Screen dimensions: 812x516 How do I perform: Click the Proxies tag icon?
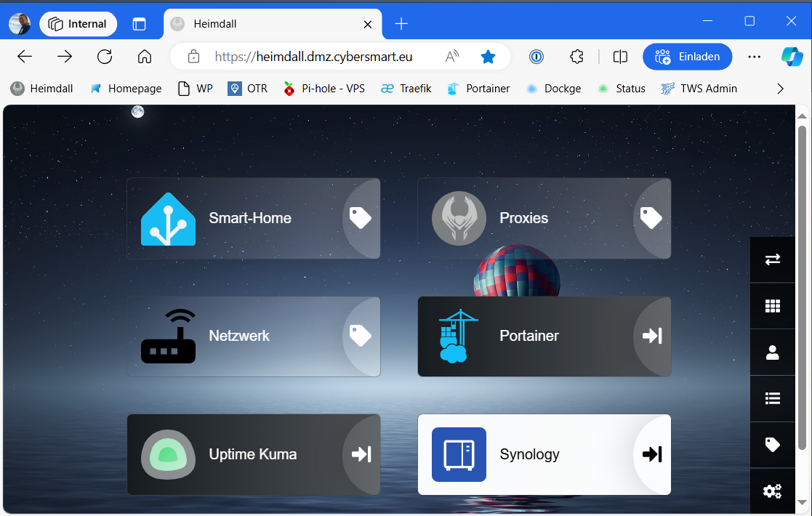[x=651, y=218]
